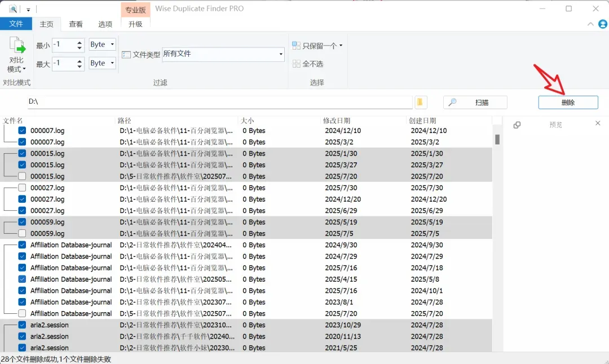The height and width of the screenshot is (364, 609).
Task: Click the 专业版 label tab
Action: click(x=135, y=10)
